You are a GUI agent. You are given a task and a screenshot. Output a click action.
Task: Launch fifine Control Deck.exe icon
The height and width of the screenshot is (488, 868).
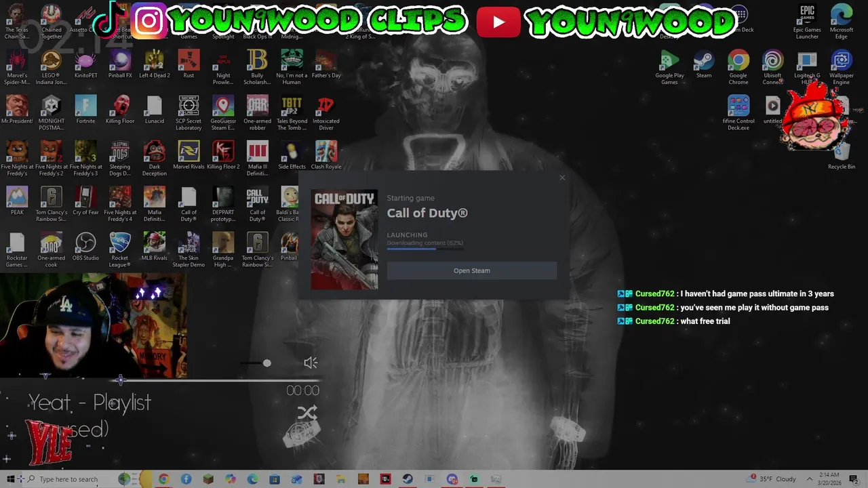738,113
